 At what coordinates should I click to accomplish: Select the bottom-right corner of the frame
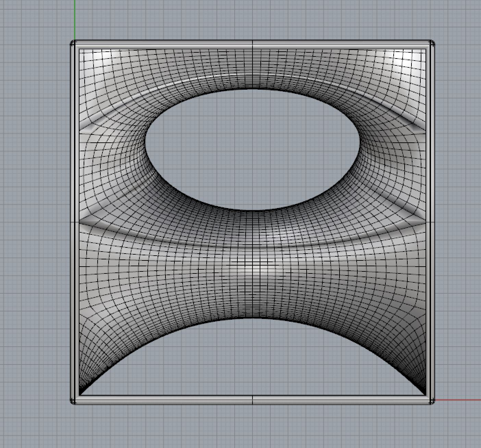(432, 401)
